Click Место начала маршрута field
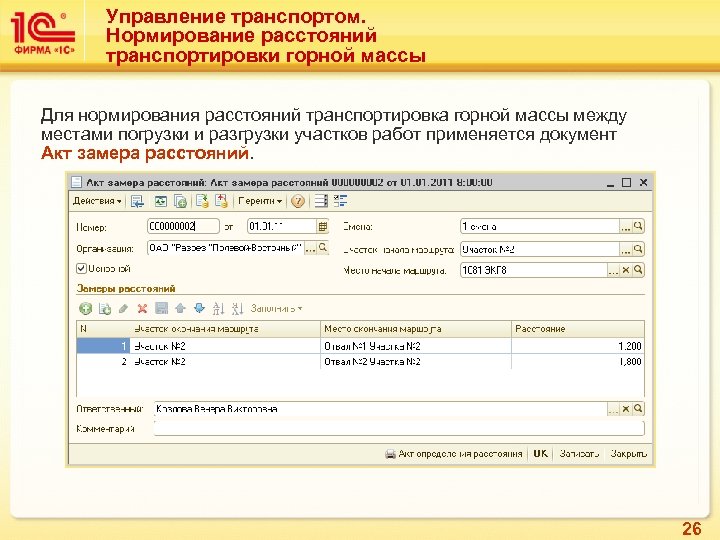The image size is (720, 540). 534,270
